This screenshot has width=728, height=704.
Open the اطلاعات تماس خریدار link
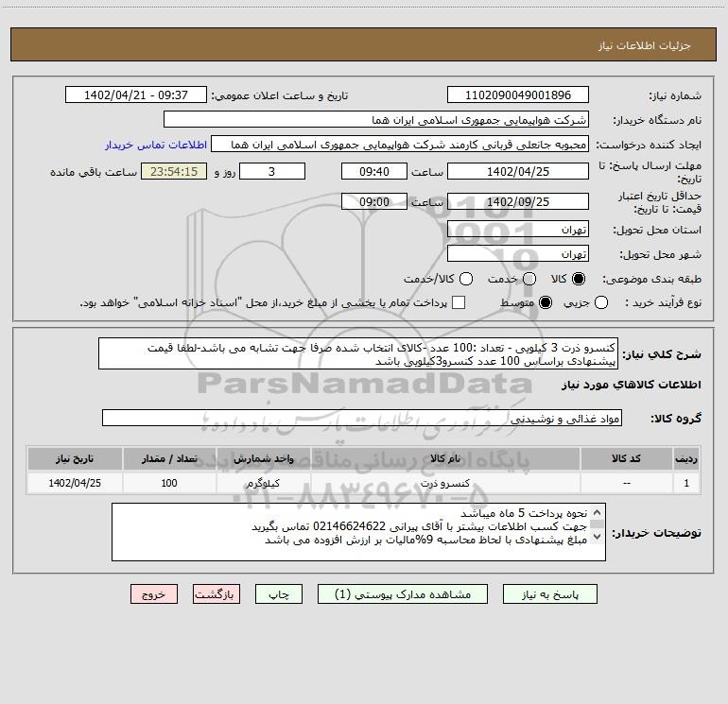(x=156, y=145)
